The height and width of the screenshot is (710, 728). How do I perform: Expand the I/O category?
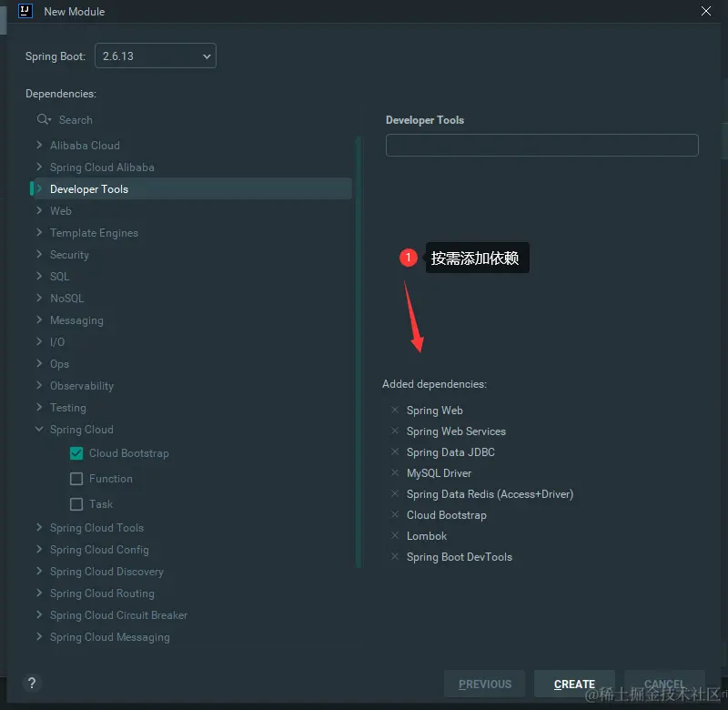pos(39,341)
